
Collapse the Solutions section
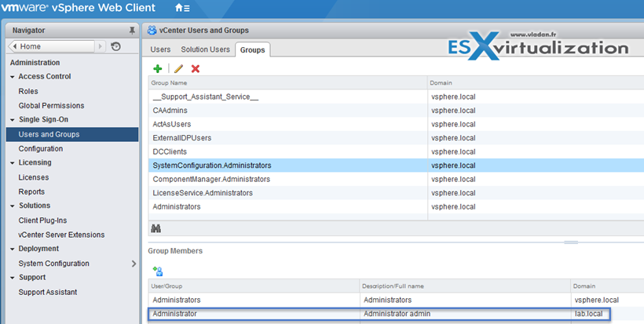(13, 206)
